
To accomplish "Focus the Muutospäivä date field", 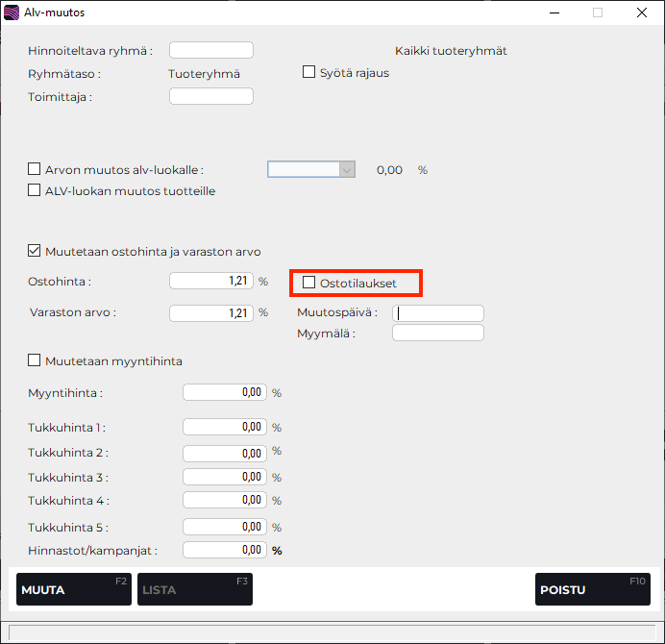I will pyautogui.click(x=437, y=312).
